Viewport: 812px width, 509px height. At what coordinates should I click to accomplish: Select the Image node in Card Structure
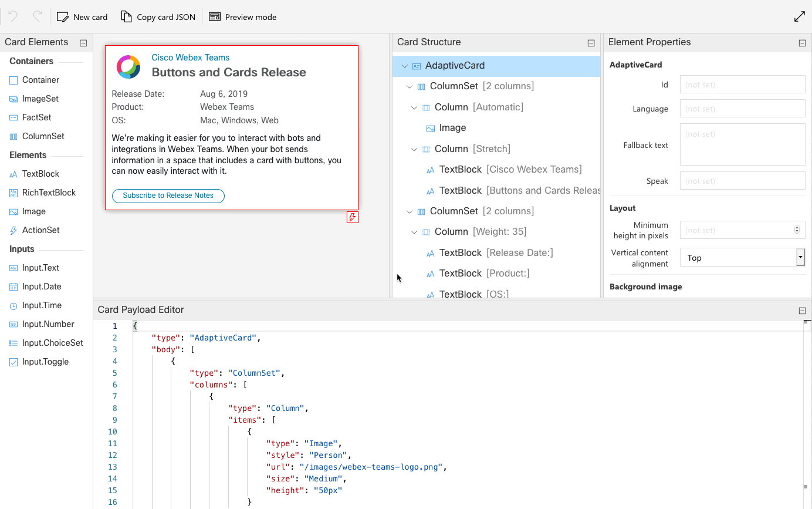[496, 128]
